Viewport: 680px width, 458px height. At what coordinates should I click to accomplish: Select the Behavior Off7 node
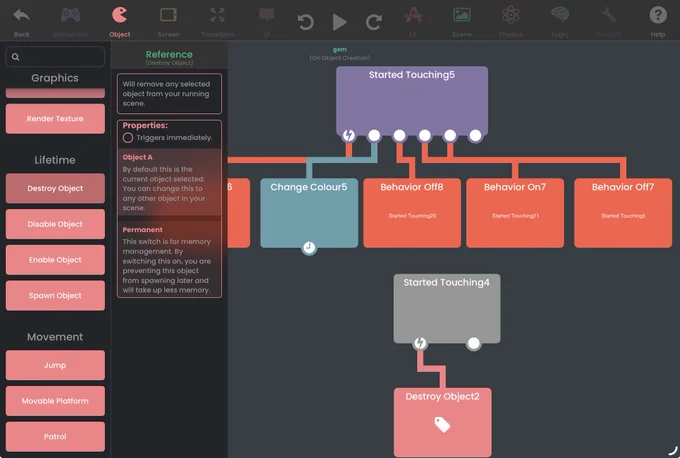[623, 213]
